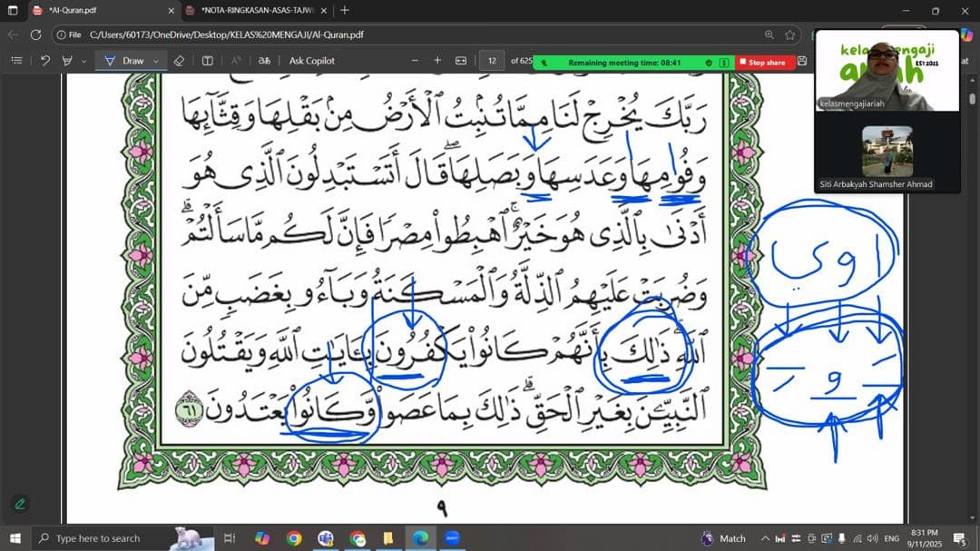The height and width of the screenshot is (551, 980).
Task: Switch to the Al-Quran.pdf tab
Action: coord(103,11)
